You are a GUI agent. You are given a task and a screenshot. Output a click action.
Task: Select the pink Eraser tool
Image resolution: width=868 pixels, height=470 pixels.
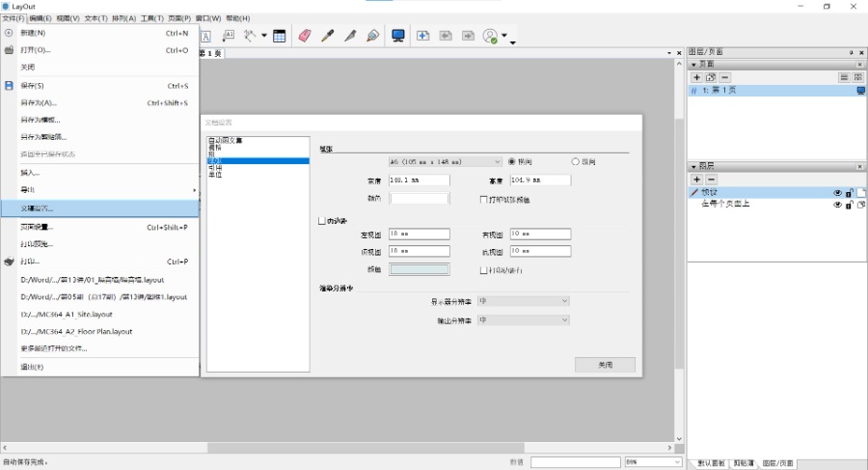coord(305,36)
